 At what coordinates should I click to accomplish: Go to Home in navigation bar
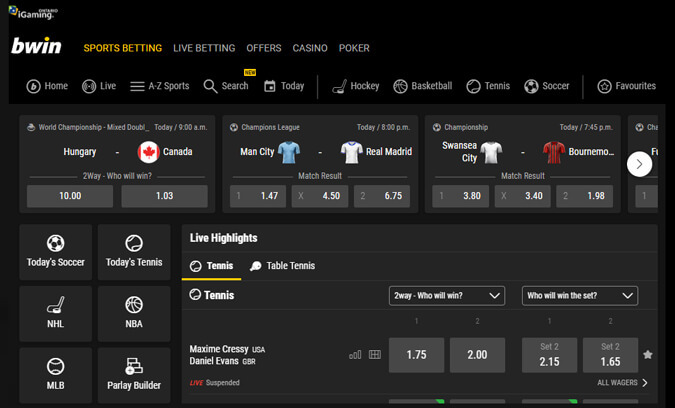tap(47, 86)
